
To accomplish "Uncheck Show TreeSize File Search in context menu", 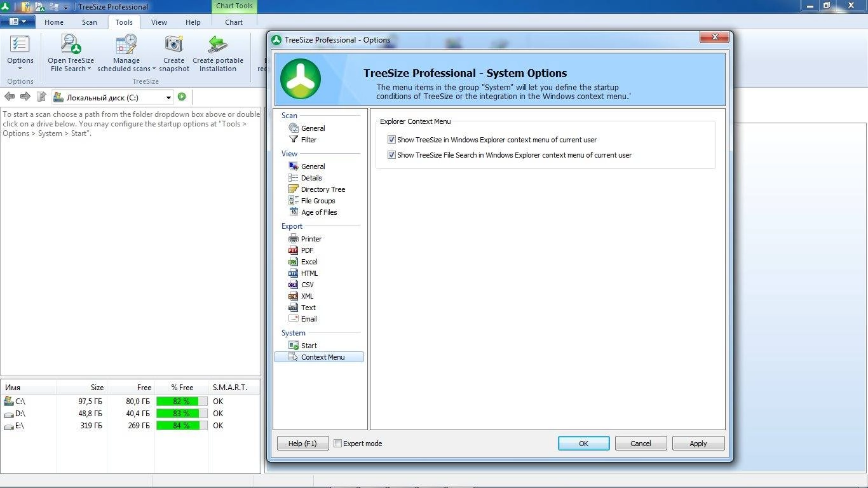I will click(391, 155).
